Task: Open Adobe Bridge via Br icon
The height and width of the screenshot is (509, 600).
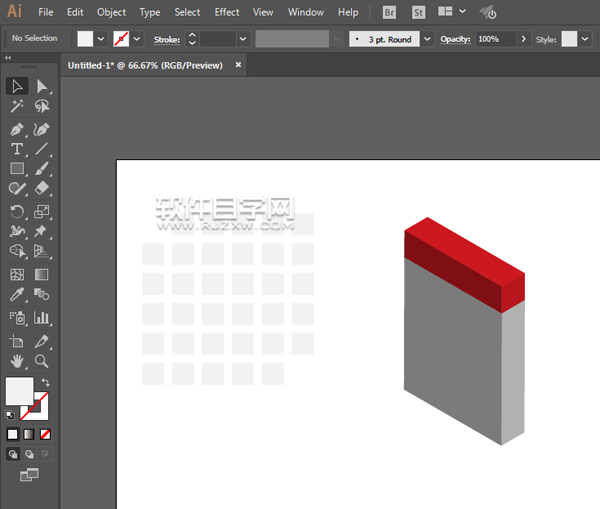Action: coord(390,12)
